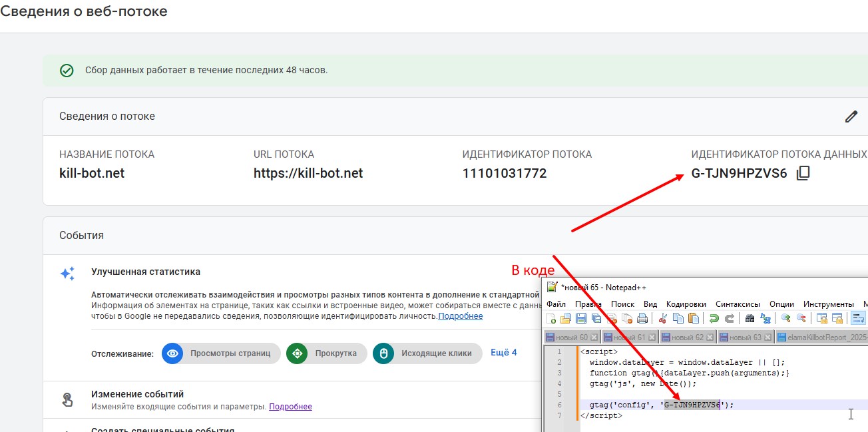Click the Просмотры страниц tracking chip
The width and height of the screenshot is (868, 432).
[x=221, y=353]
